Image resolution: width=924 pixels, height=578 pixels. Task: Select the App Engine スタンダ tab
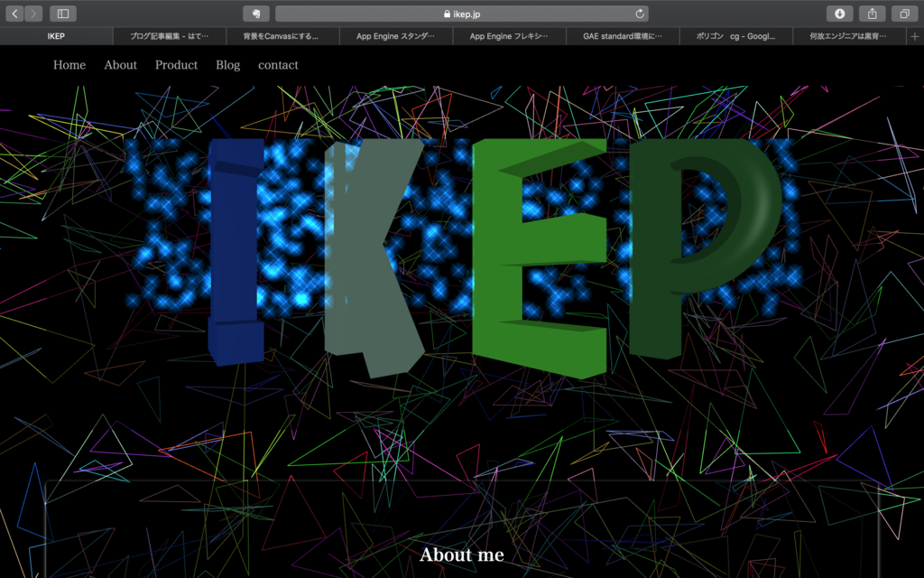pyautogui.click(x=395, y=36)
